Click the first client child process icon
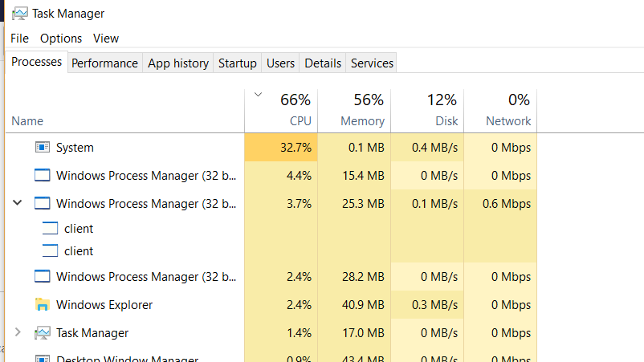The height and width of the screenshot is (362, 644). pyautogui.click(x=50, y=228)
